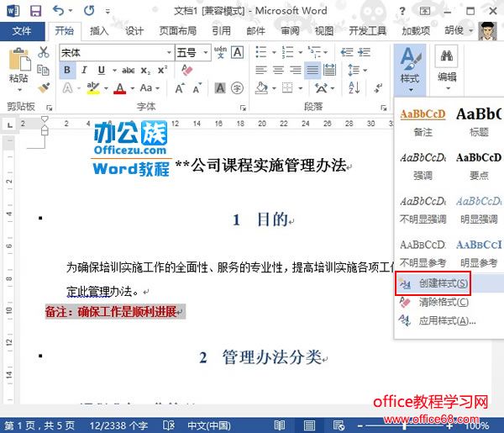Image resolution: width=504 pixels, height=433 pixels.
Task: Click the phonetic guide wén icon
Action: tap(220, 52)
